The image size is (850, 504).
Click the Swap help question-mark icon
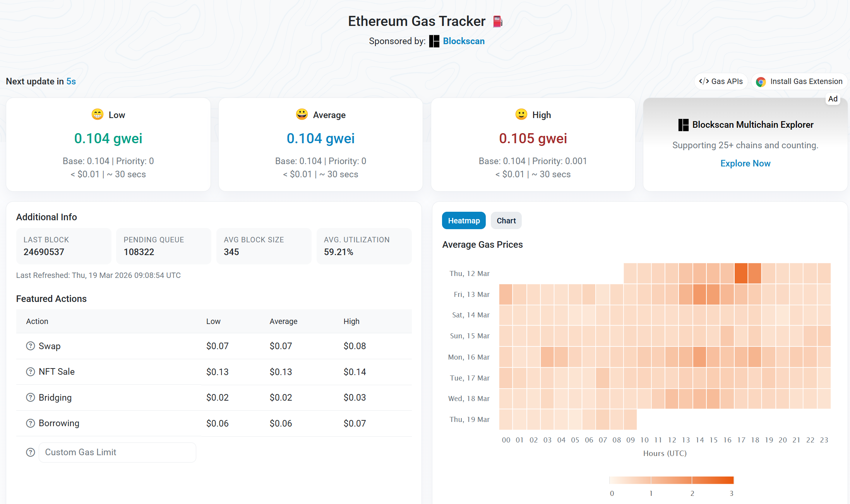pyautogui.click(x=30, y=346)
